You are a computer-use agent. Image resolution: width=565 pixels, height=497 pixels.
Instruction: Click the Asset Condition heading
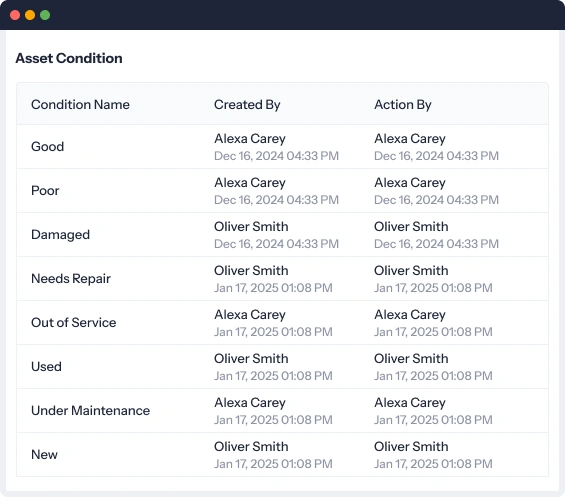pos(69,58)
